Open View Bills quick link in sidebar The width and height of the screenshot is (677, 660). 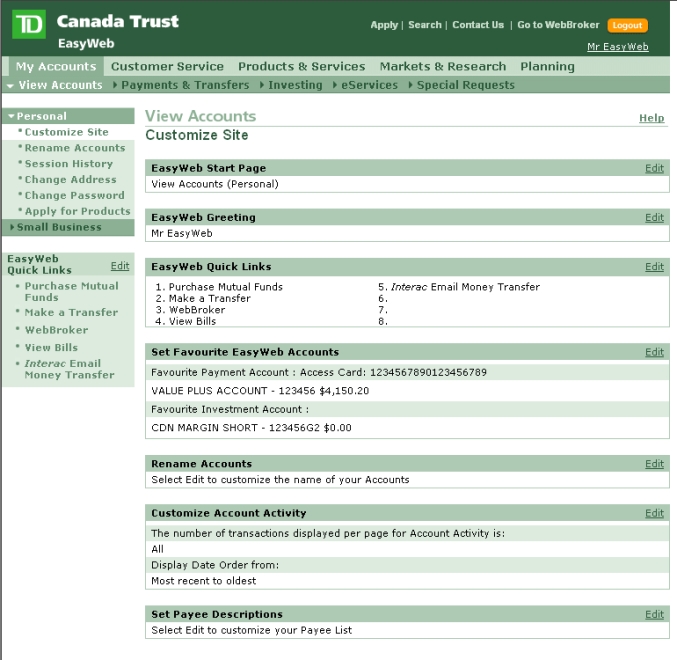[x=51, y=348]
